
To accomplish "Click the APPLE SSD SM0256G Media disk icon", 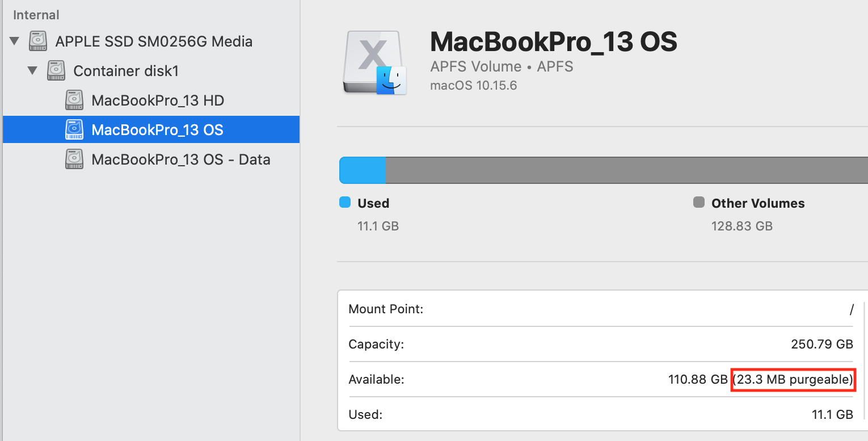I will 39,41.
